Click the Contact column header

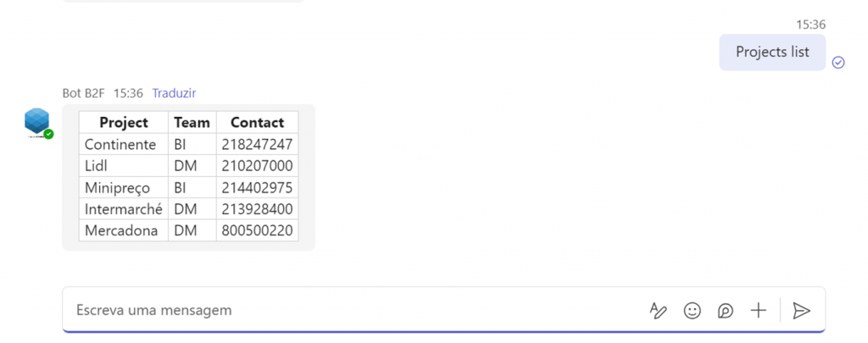click(x=257, y=123)
